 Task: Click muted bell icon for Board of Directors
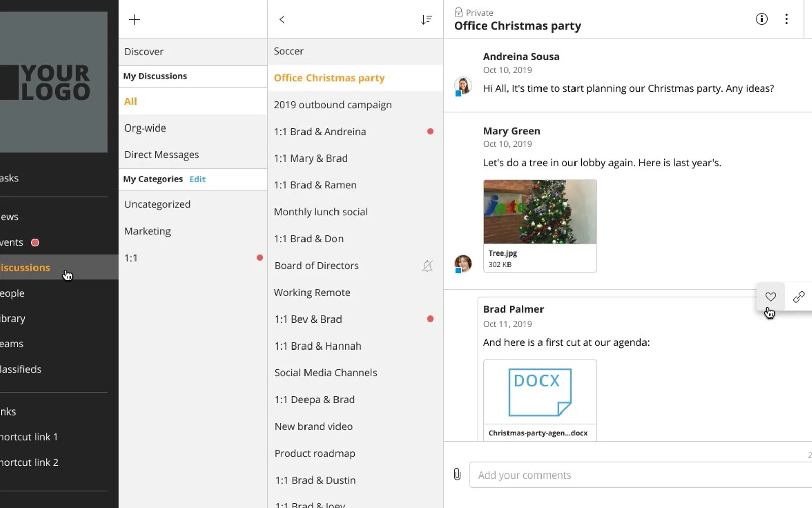click(x=427, y=266)
